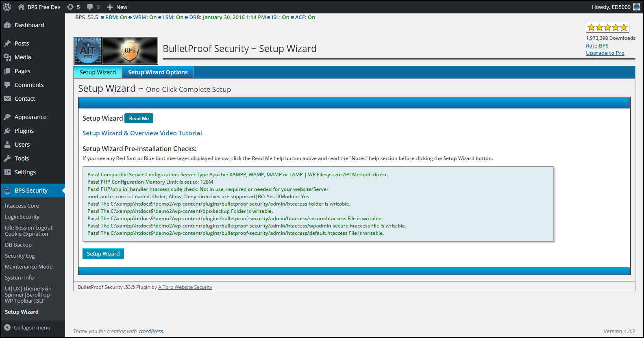Click the five-star rating image
Screen dimensions: 644x338
point(607,28)
